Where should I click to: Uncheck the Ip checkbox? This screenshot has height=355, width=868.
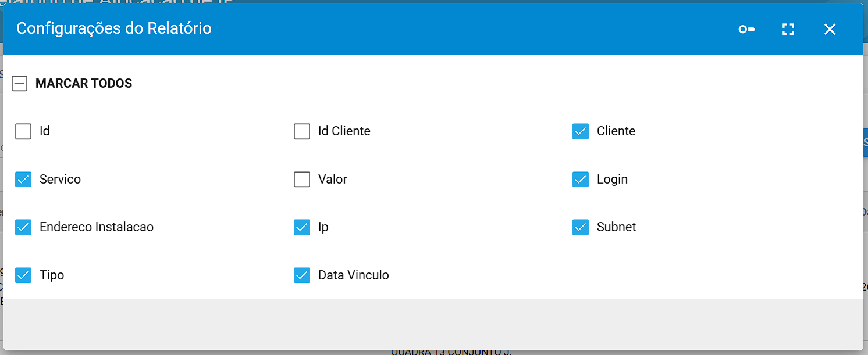coord(302,227)
